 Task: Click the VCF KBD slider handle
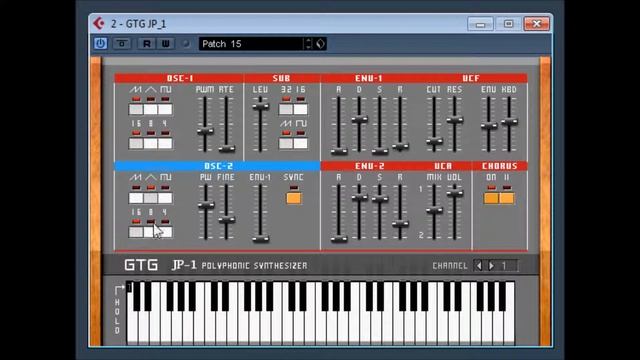[x=509, y=121]
